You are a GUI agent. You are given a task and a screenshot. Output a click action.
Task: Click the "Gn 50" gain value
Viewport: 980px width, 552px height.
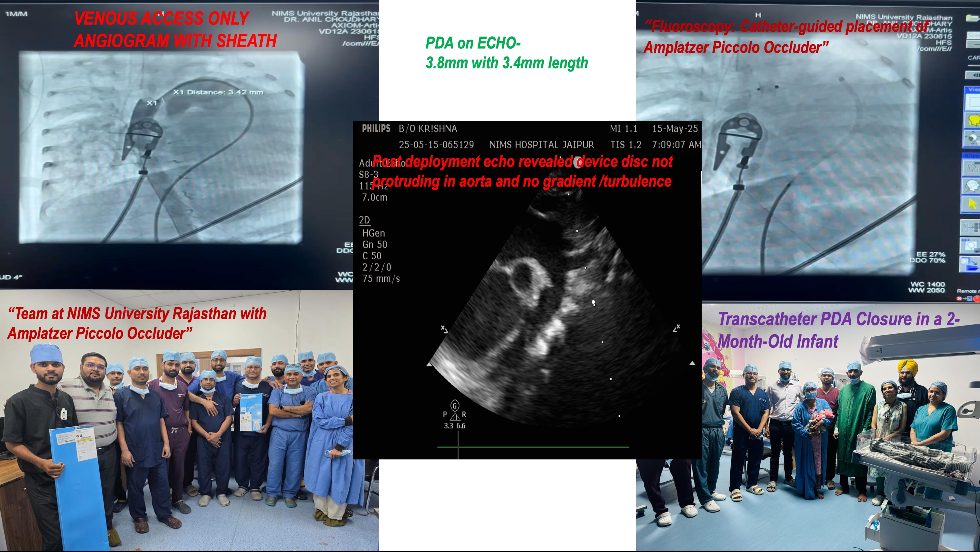click(374, 245)
